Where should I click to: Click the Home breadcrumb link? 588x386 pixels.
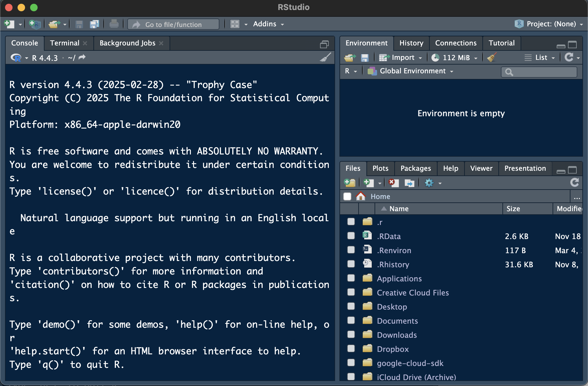(380, 196)
